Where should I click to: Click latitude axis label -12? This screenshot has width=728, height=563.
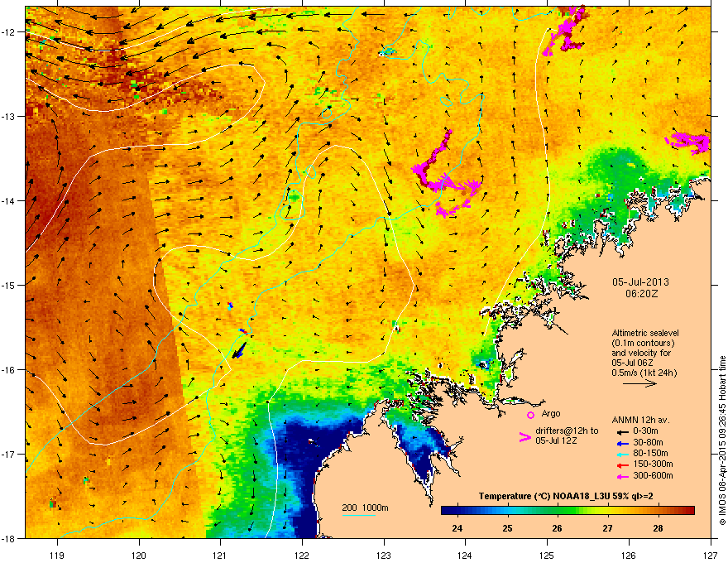click(8, 32)
